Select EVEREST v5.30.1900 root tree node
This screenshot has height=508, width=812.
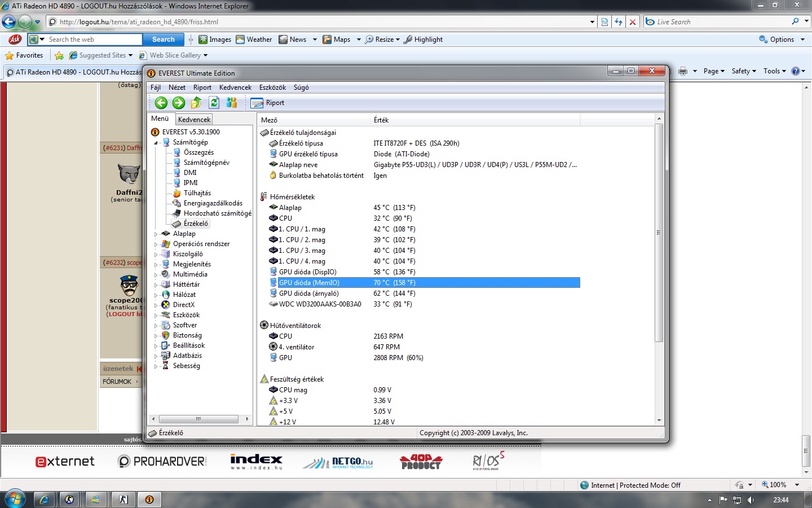[191, 132]
